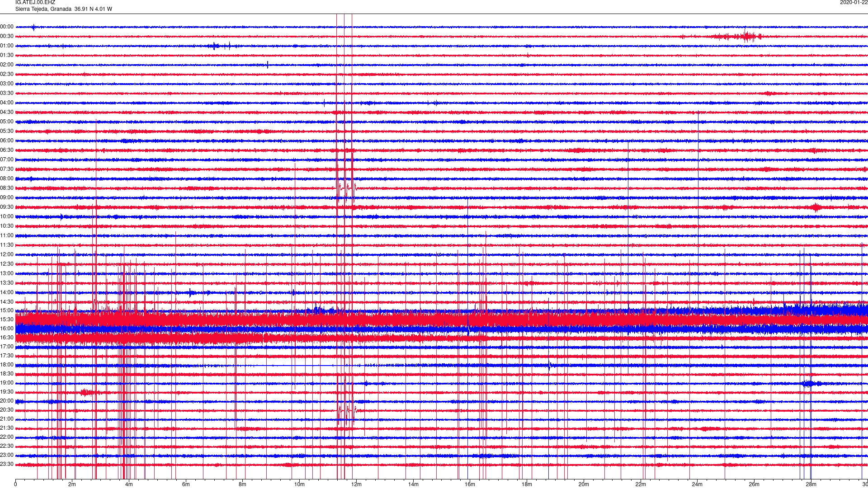Select the 18:00 time label
Viewport: 868px width, 488px height.
pos(7,365)
